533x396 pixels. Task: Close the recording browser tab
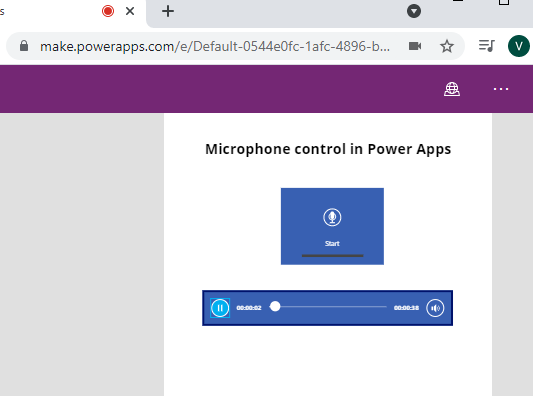(x=130, y=11)
